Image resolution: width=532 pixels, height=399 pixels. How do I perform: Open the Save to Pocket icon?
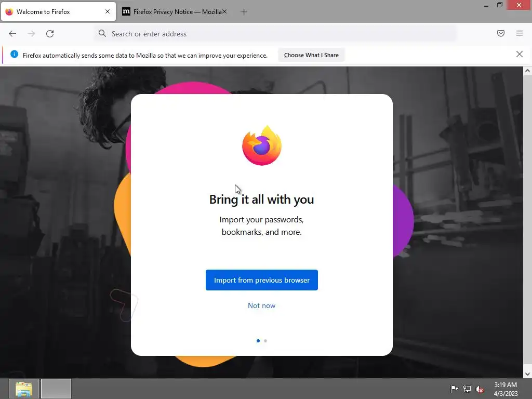tap(501, 33)
